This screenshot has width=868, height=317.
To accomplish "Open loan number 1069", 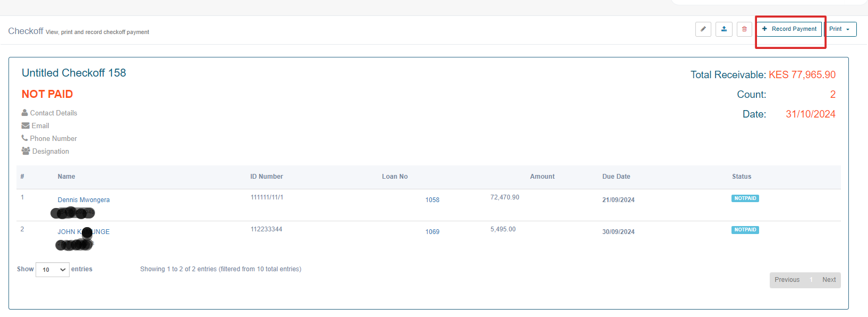I will coord(432,232).
